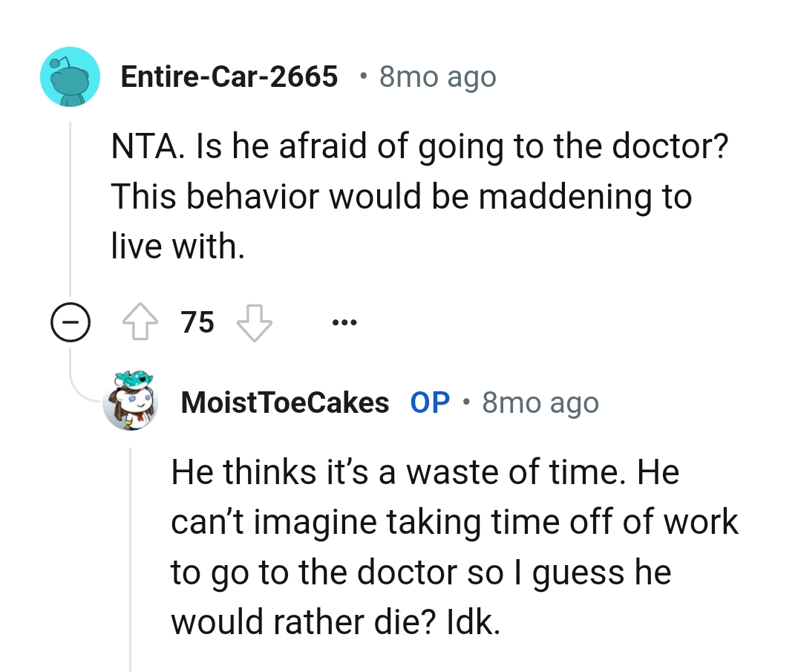This screenshot has width=801, height=672.
Task: Collapse the comment thread with the minus button
Action: [x=71, y=321]
